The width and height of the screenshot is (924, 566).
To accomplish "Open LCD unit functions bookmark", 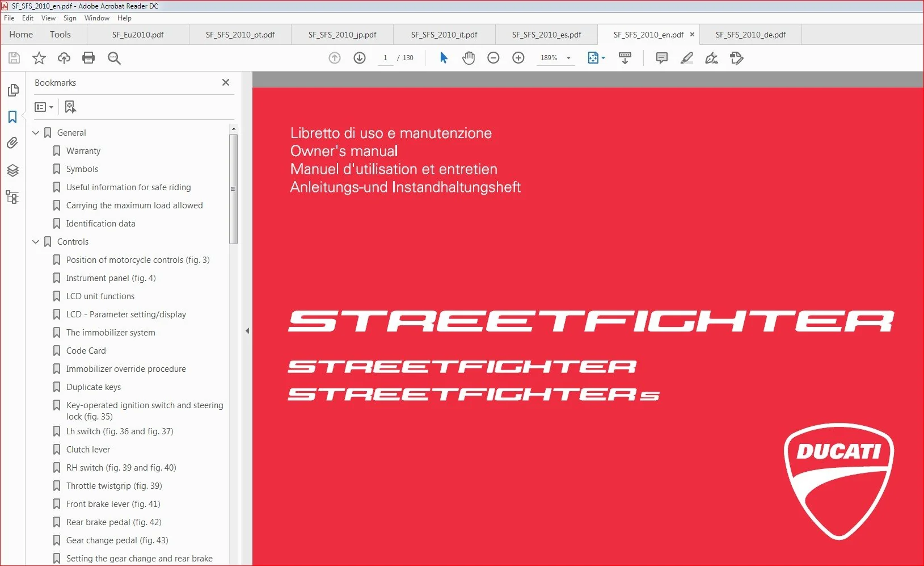I will [x=100, y=296].
